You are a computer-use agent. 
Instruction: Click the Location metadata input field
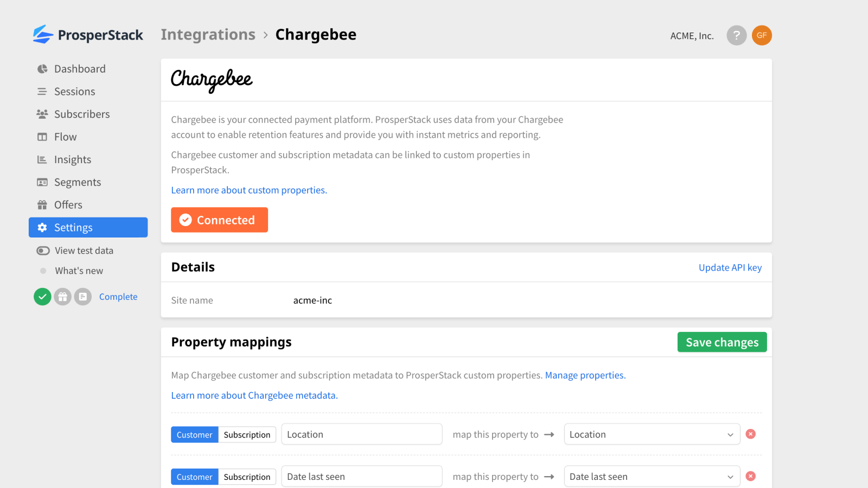point(361,434)
